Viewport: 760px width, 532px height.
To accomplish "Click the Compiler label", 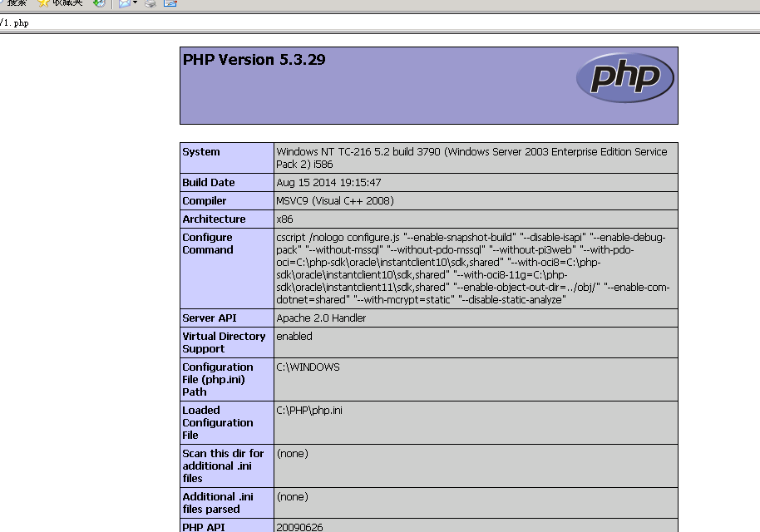I will (x=204, y=201).
